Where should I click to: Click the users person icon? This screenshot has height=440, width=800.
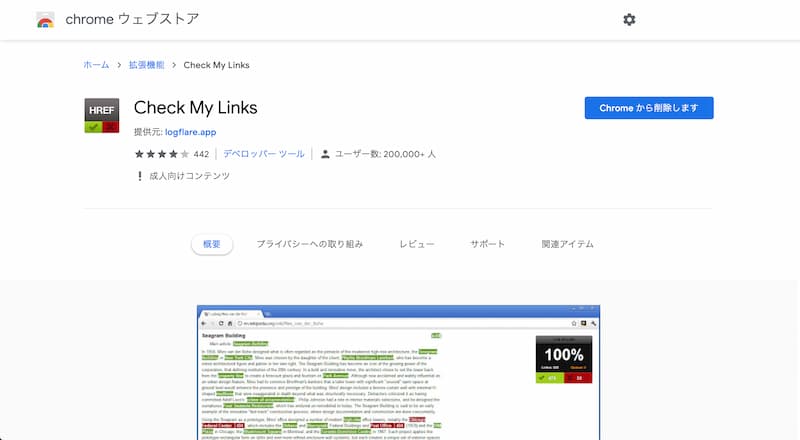point(325,154)
